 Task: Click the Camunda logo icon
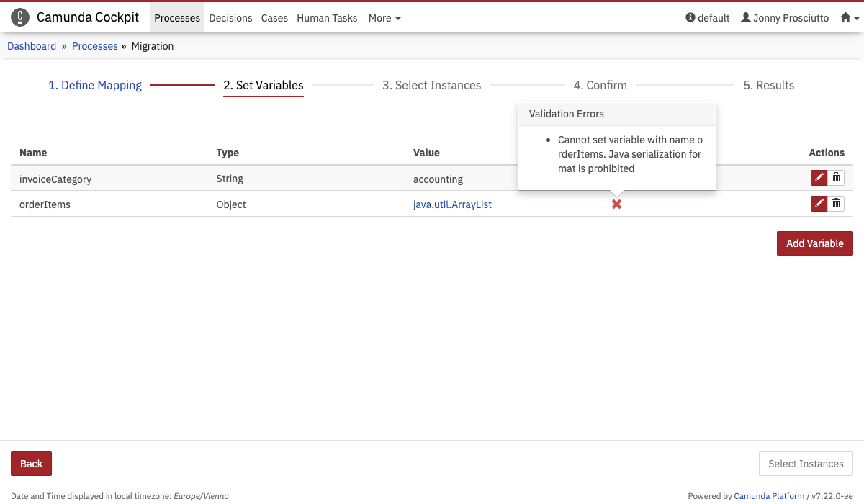pyautogui.click(x=20, y=18)
